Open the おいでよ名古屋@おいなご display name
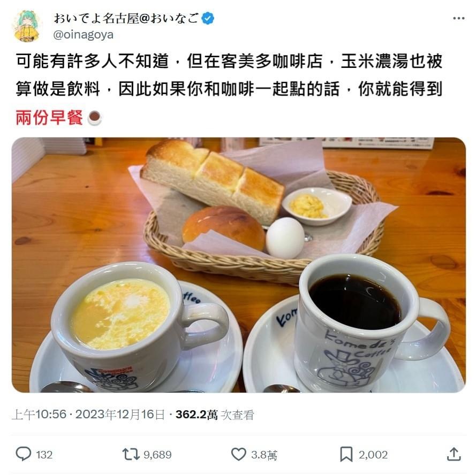Viewport: 476px width, 475px height. point(126,19)
